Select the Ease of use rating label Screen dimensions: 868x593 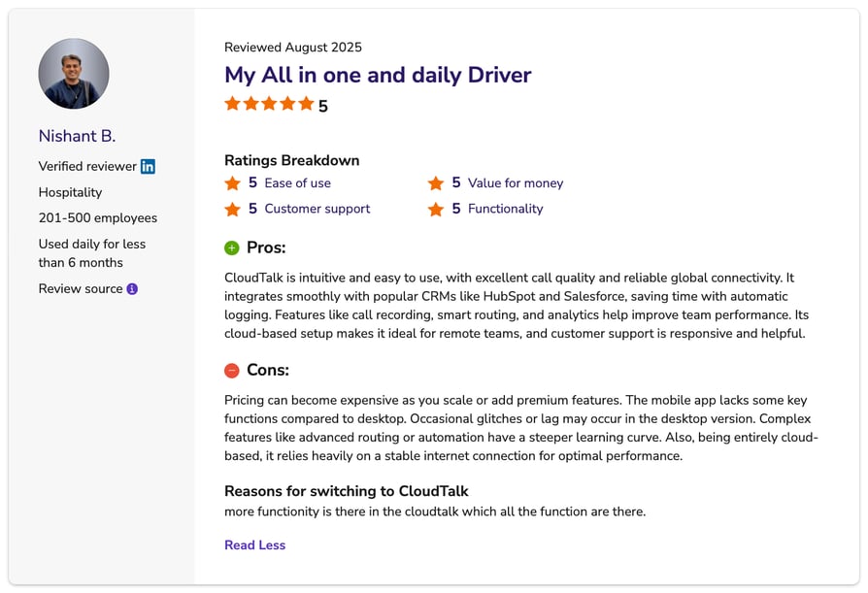coord(297,183)
